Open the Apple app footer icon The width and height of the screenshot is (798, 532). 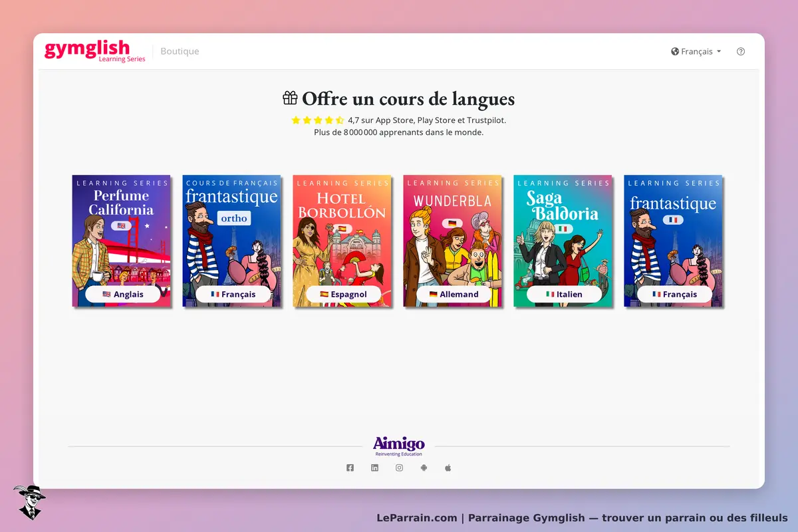click(448, 467)
